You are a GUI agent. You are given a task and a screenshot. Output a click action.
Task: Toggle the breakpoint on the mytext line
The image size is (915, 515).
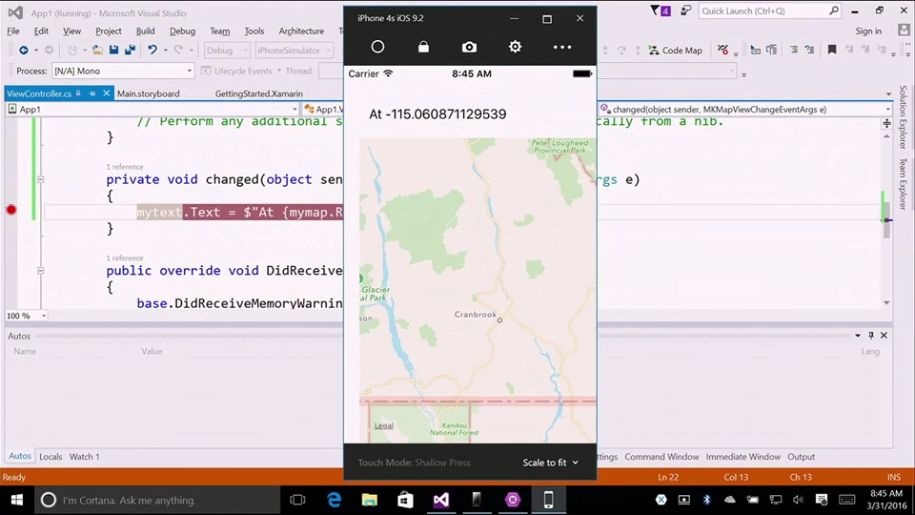pos(11,210)
